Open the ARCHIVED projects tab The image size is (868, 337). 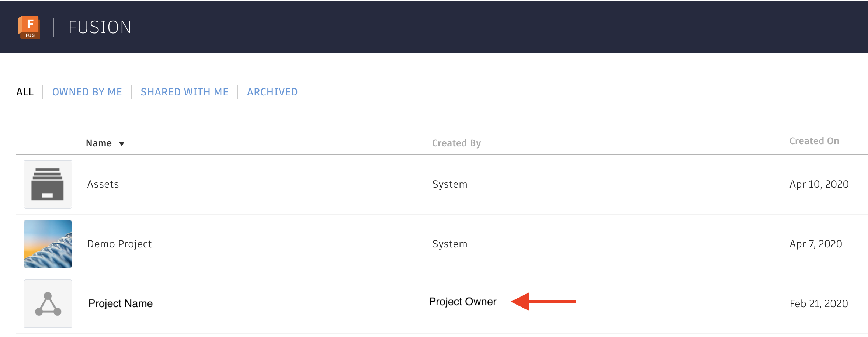point(272,92)
